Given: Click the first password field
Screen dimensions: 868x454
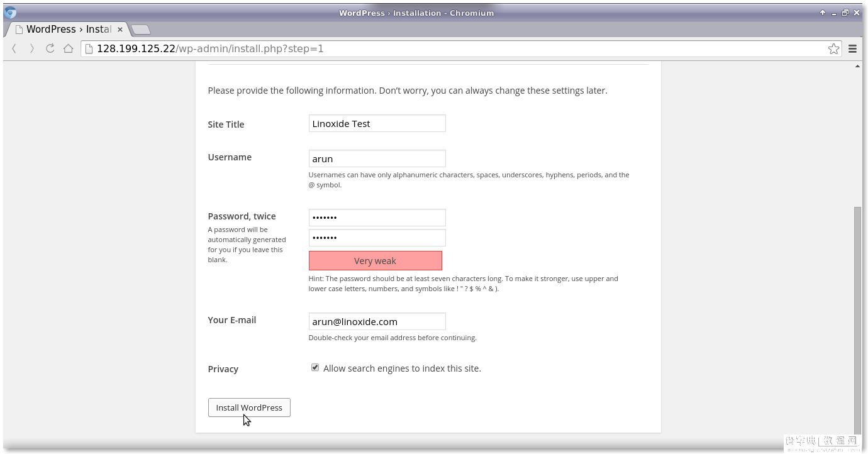Looking at the screenshot, I should (x=377, y=218).
